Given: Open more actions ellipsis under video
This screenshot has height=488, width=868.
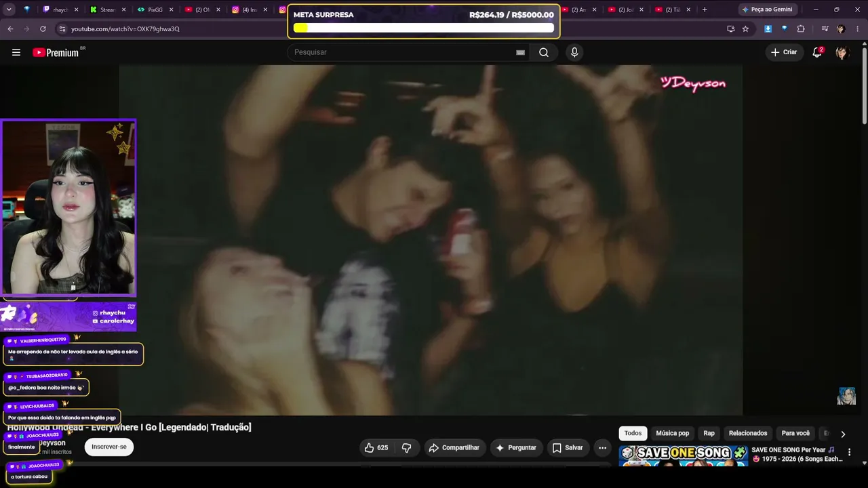Looking at the screenshot, I should tap(602, 447).
